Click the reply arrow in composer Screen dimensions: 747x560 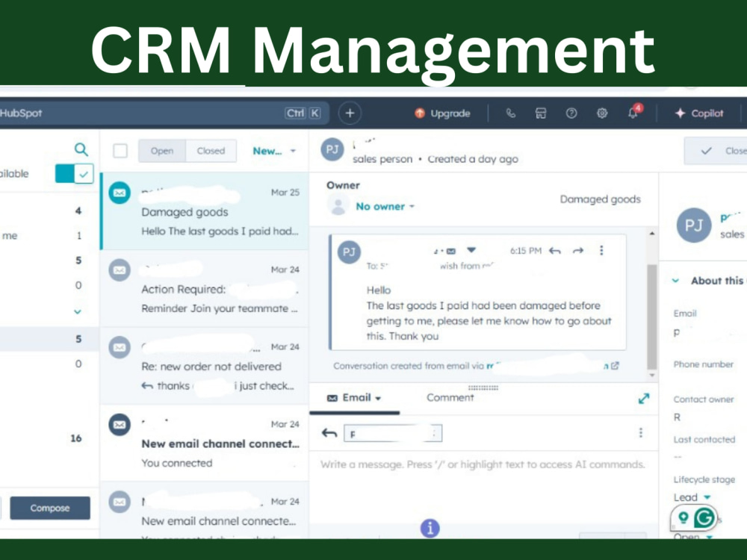click(329, 433)
